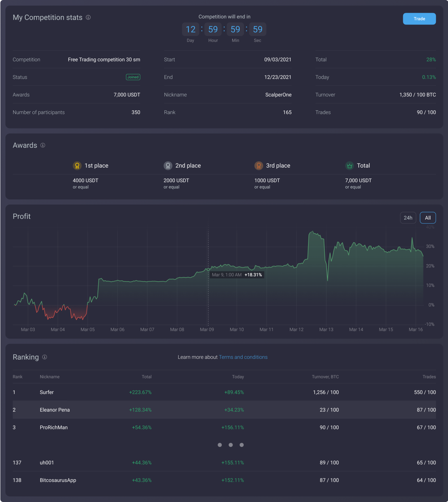Select the gold 1st place medal icon

click(77, 165)
